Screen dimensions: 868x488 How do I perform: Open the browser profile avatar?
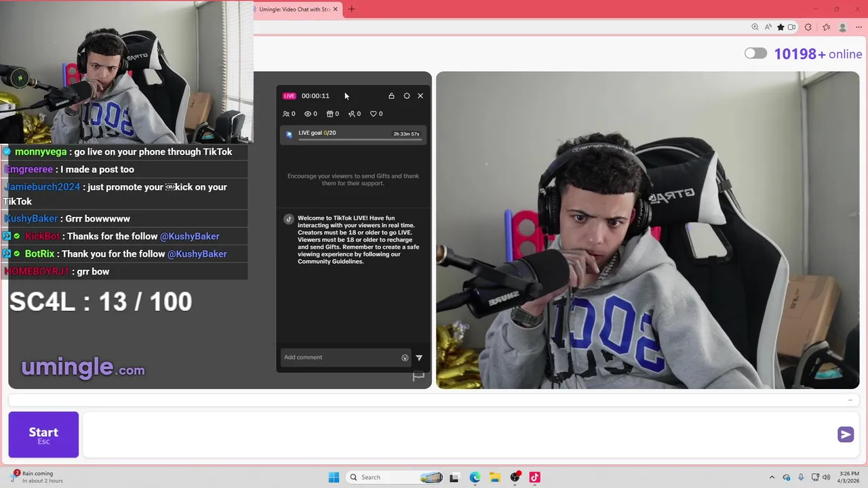[x=843, y=27]
